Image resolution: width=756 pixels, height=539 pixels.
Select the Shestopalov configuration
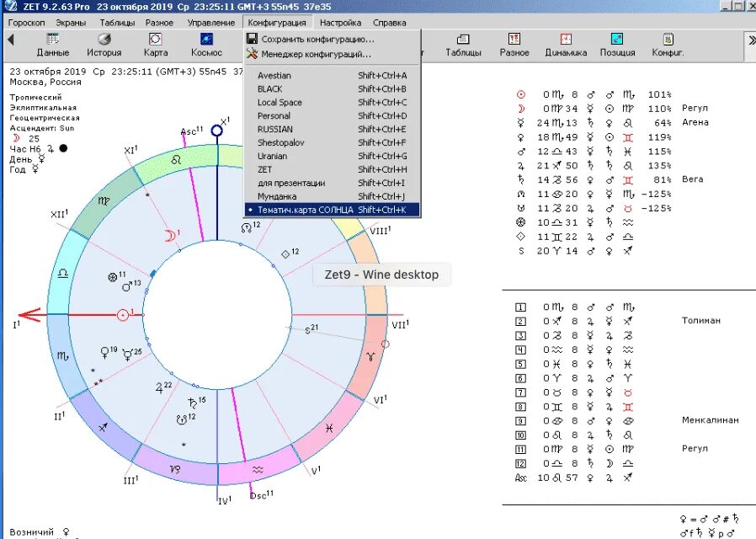click(x=333, y=142)
